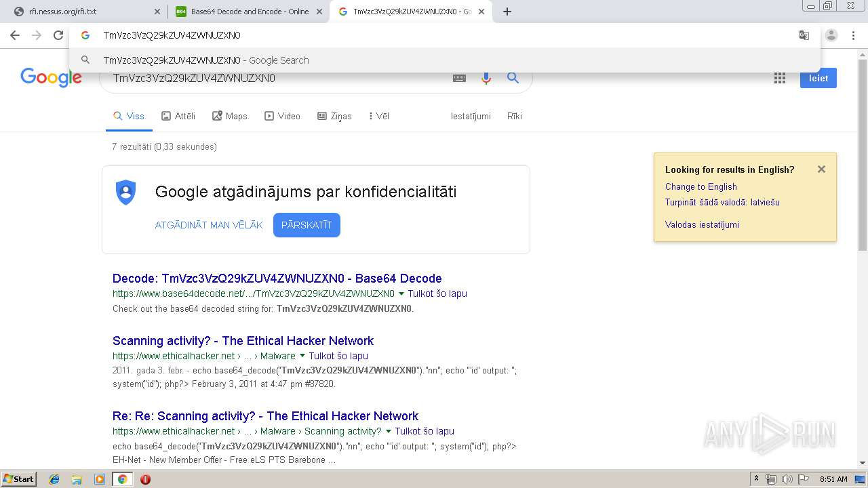Open Re: Re: Scanning activity? result
Viewport: 868px width, 488px height.
tap(265, 416)
